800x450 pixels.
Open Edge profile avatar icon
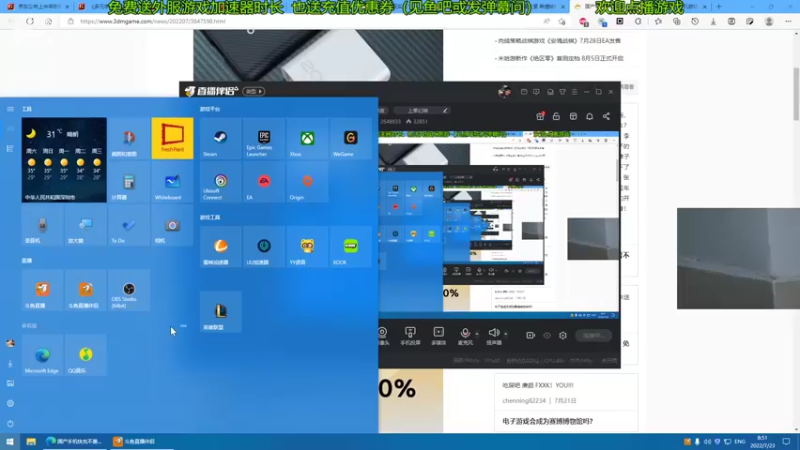click(769, 21)
